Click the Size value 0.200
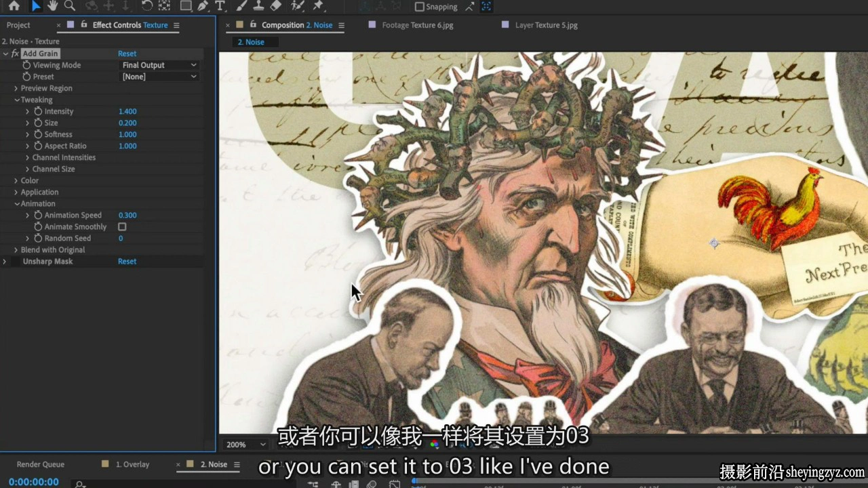The width and height of the screenshot is (868, 488). (127, 123)
